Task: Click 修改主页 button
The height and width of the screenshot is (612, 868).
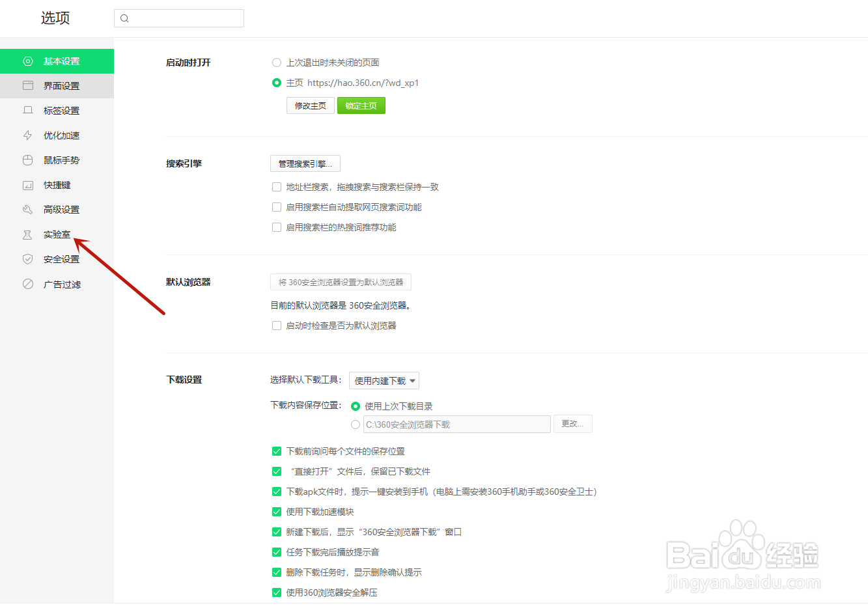Action: point(311,105)
